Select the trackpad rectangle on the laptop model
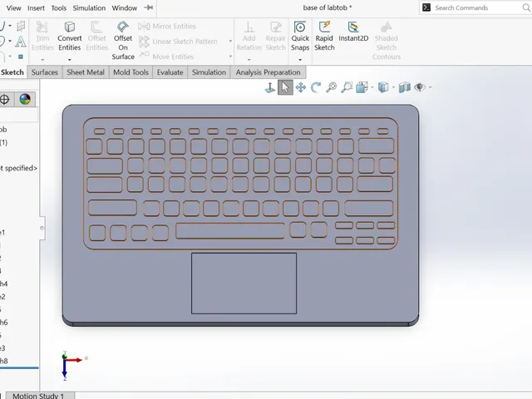 point(244,283)
